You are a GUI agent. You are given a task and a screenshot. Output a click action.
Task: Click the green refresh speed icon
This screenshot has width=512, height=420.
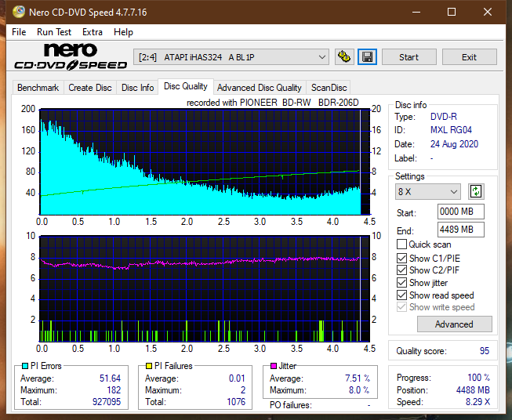(476, 191)
